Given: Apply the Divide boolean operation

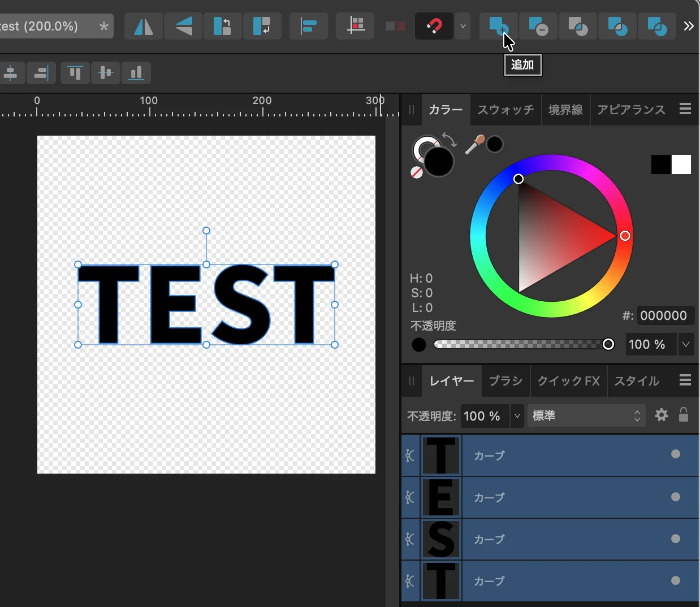Looking at the screenshot, I should [x=657, y=27].
